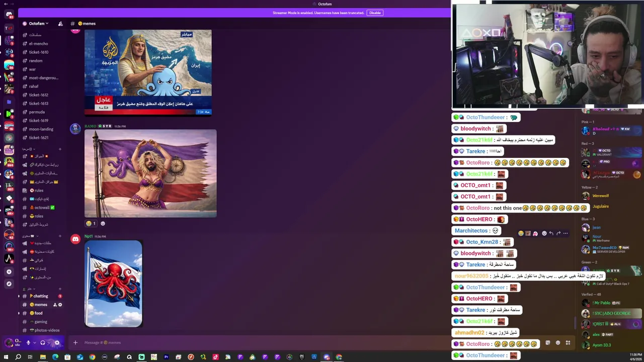Screen dimensions: 644x362
Task: Toggle microphone mute in user panel
Action: click(28, 343)
